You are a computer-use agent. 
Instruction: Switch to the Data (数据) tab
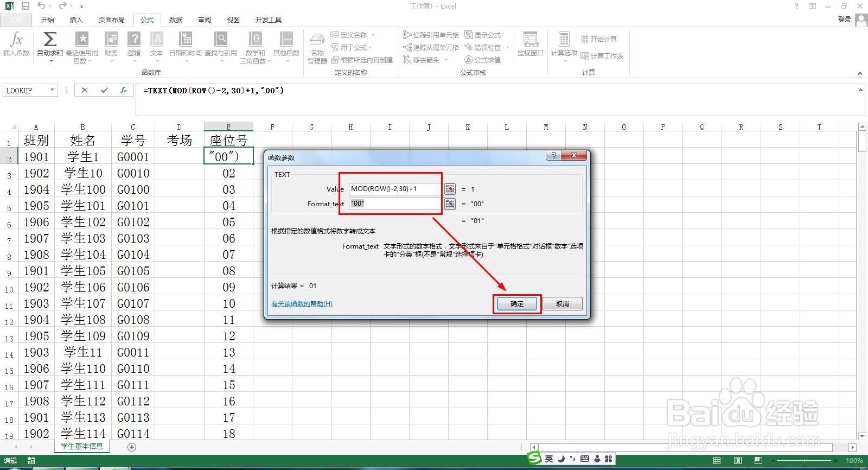176,20
